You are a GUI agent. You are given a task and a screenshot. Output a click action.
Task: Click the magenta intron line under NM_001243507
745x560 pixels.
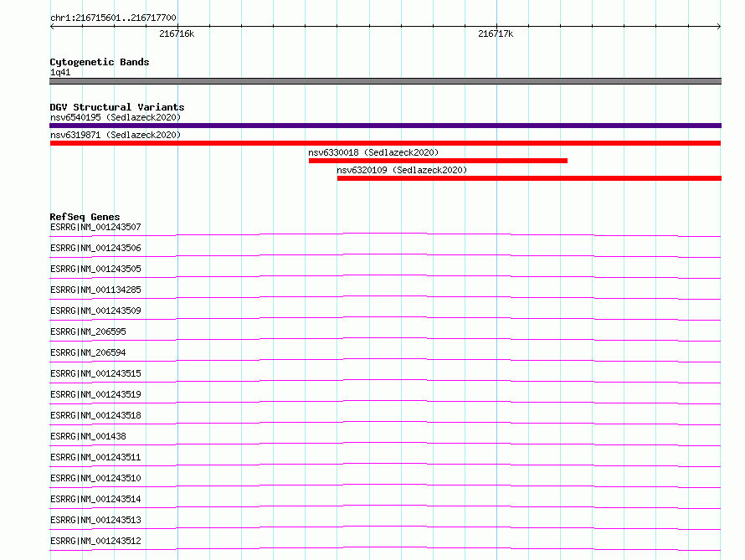point(385,234)
